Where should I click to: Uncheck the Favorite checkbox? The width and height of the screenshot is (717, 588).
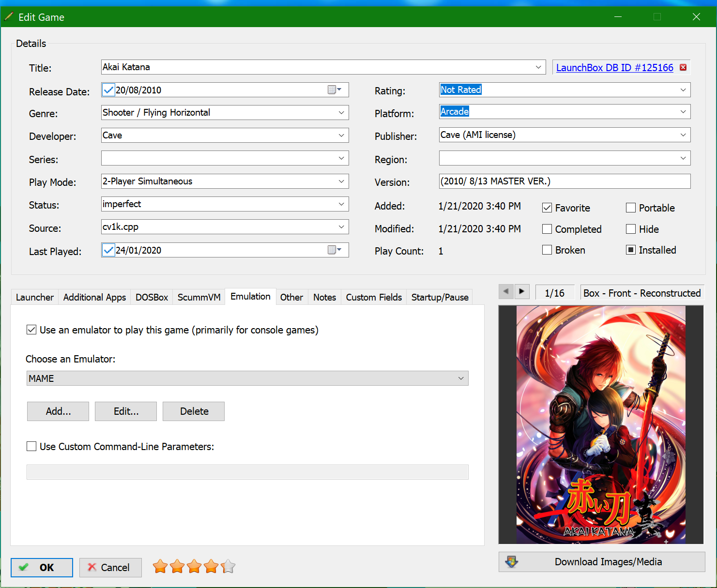point(547,208)
